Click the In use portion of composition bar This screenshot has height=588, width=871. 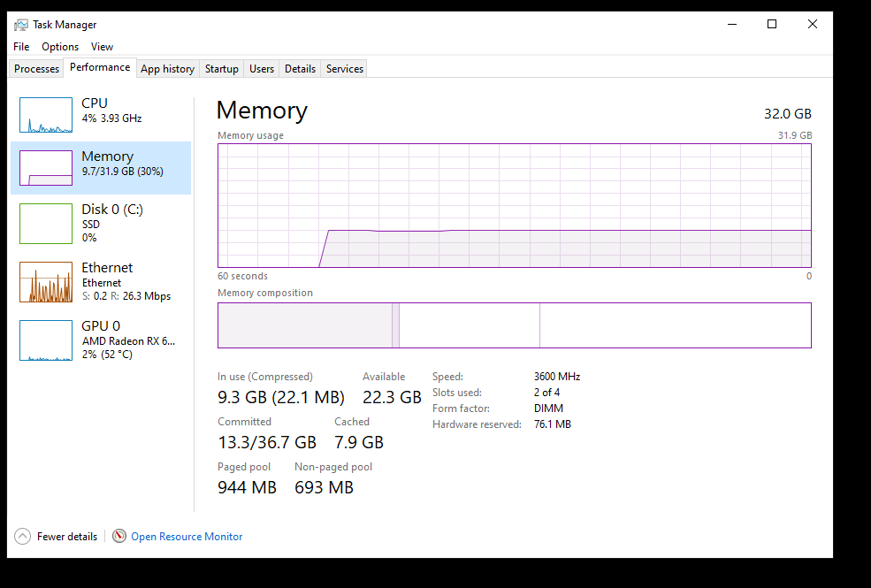tap(305, 325)
